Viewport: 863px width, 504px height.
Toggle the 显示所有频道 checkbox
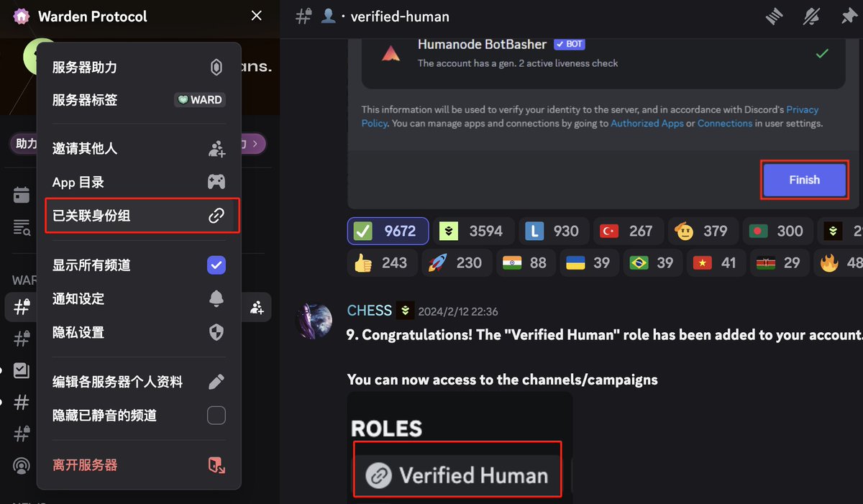click(x=216, y=265)
